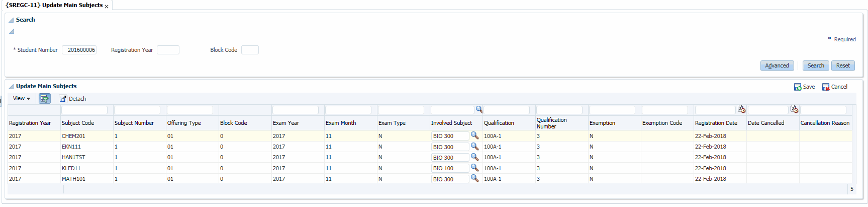Collapse the Search panel
The height and width of the screenshot is (207, 868).
(11, 20)
